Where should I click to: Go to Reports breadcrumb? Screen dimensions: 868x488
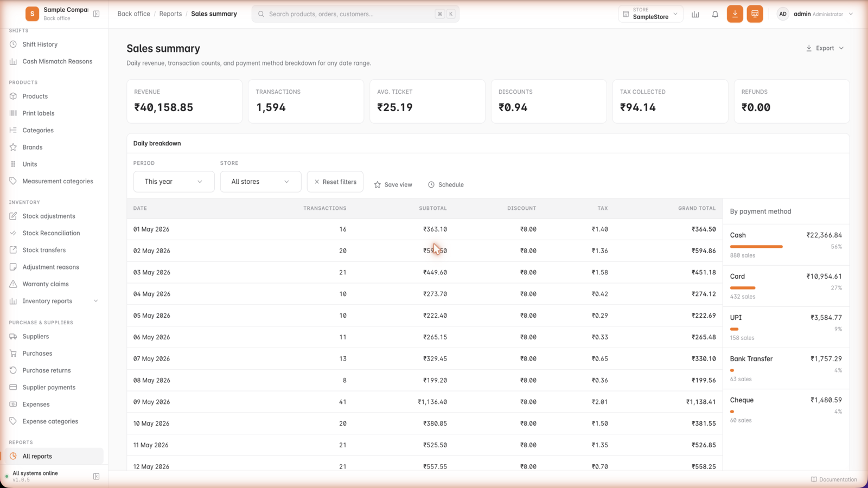tap(170, 14)
